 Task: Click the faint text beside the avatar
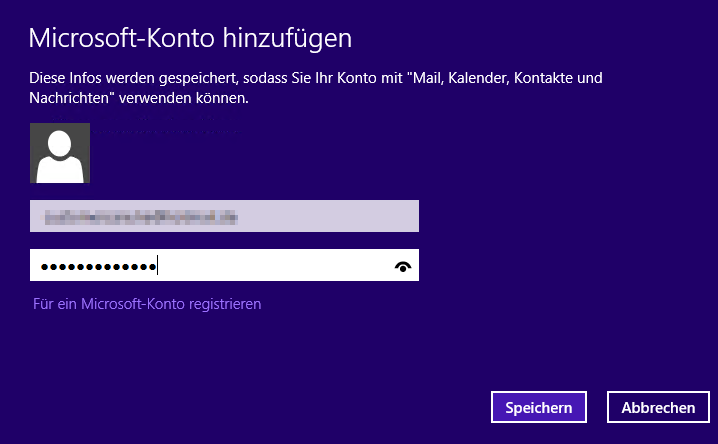[x=166, y=131]
